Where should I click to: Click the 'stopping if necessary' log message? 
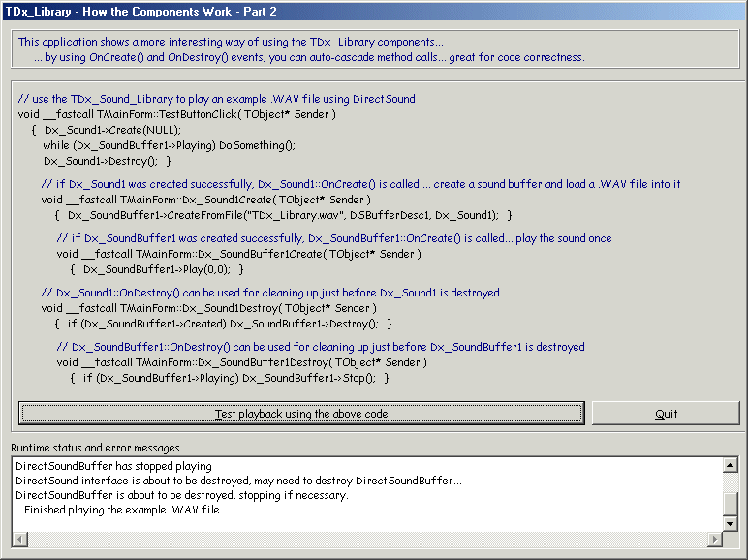tap(182, 496)
